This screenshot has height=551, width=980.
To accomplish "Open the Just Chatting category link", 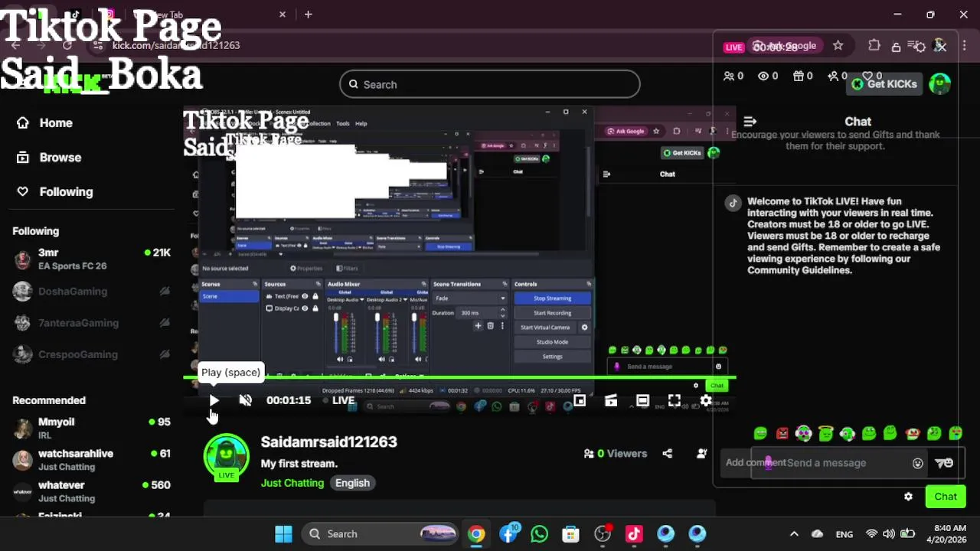I will click(x=292, y=483).
